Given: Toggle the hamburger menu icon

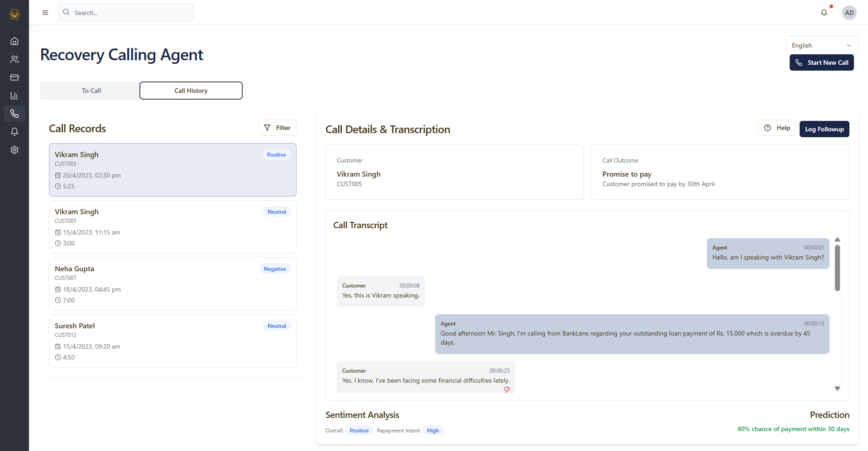Looking at the screenshot, I should coord(45,13).
